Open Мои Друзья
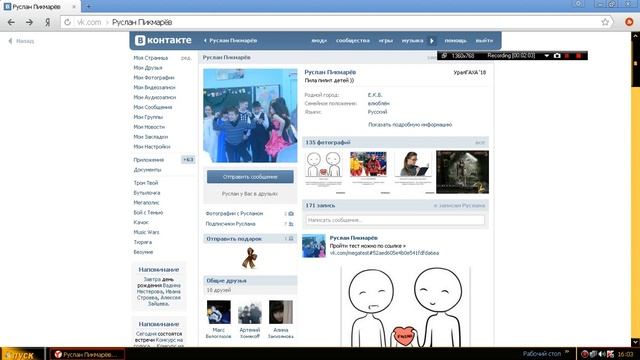 148,68
